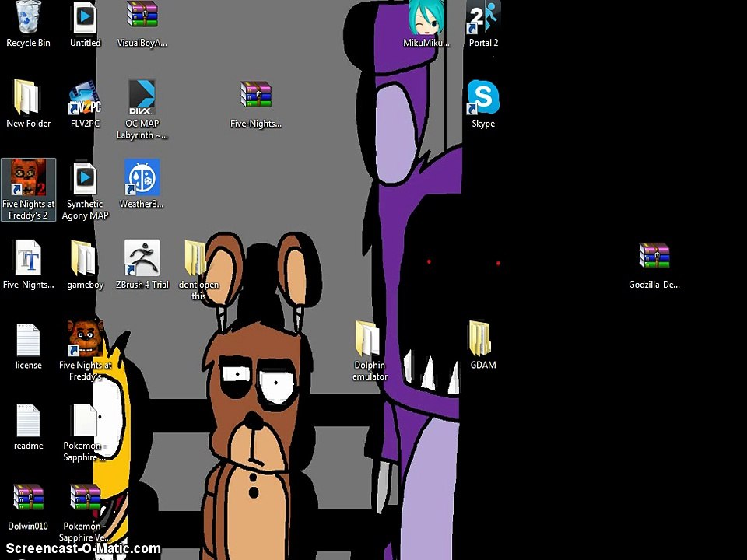The height and width of the screenshot is (560, 747).
Task: Select the Five Nights at Freddy's 2 shortcut
Action: click(29, 190)
